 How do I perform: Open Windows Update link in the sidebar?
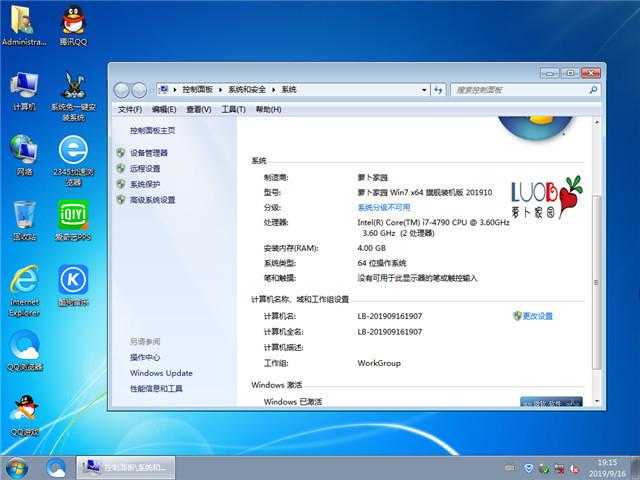tap(161, 373)
